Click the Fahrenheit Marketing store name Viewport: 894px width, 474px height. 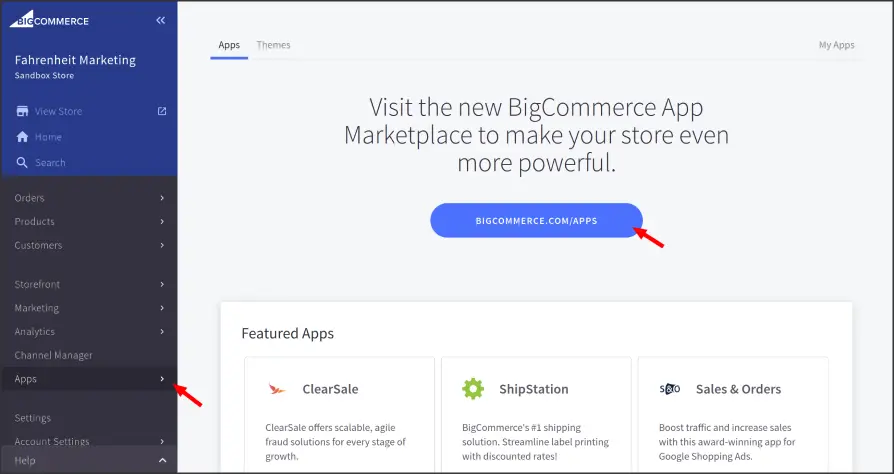pyautogui.click(x=75, y=60)
